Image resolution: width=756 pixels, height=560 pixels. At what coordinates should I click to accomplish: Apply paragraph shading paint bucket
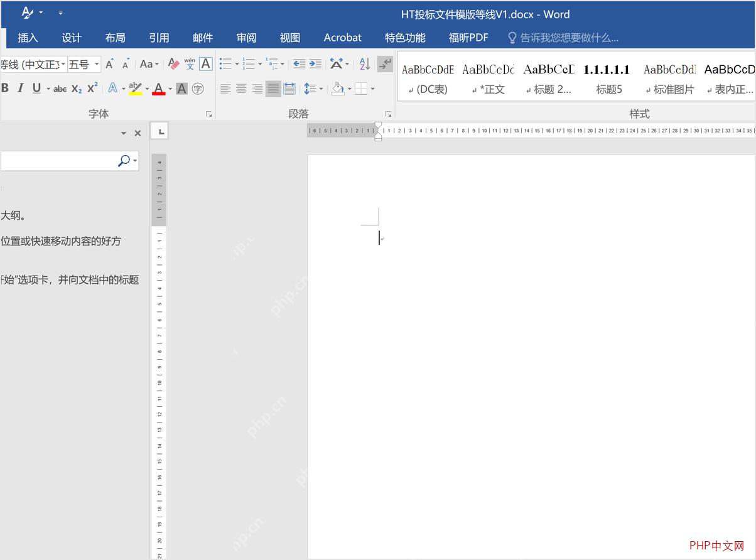click(x=338, y=89)
